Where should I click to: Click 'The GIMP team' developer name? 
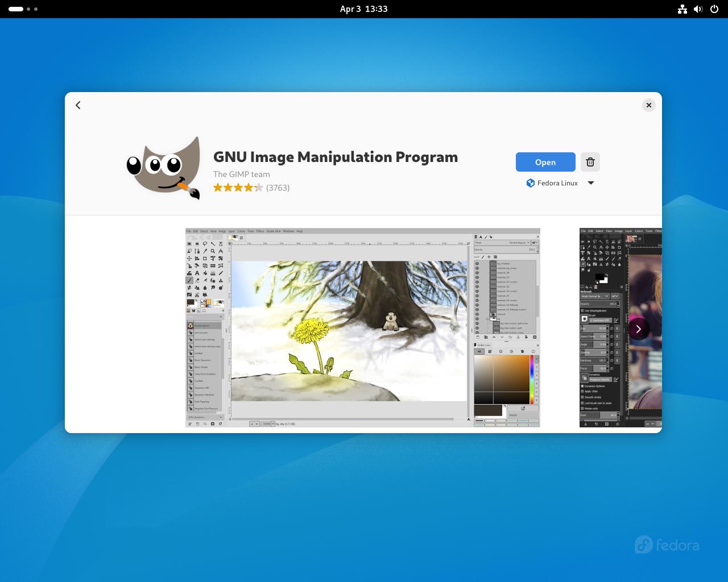click(242, 174)
